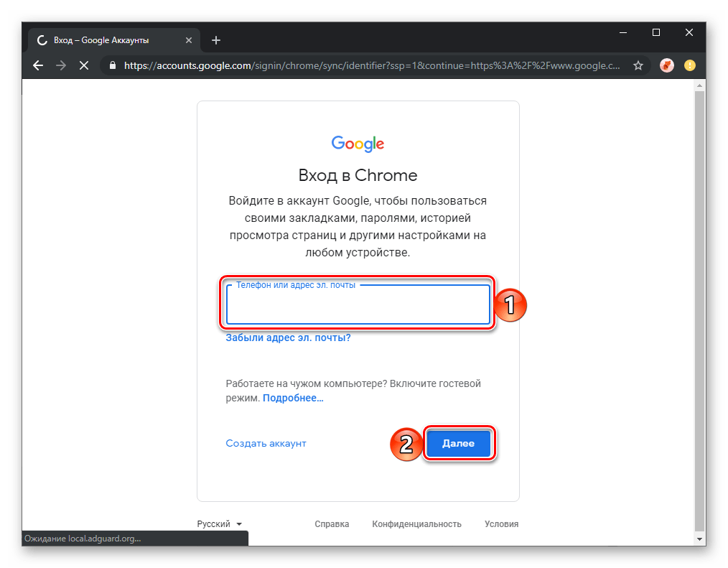Screen dimensions: 728x568
Task: Click the 'Далее' button
Action: tap(458, 444)
